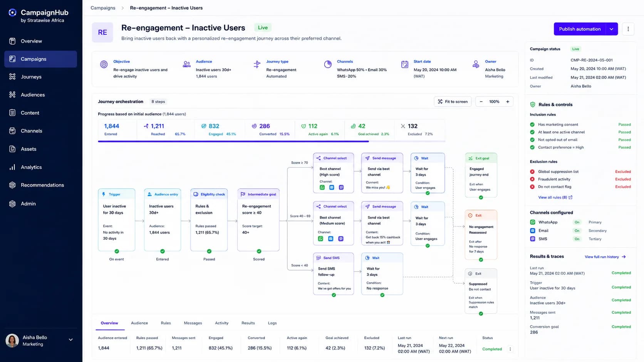Click the Journey type icon
This screenshot has height=362, width=644.
point(257,64)
